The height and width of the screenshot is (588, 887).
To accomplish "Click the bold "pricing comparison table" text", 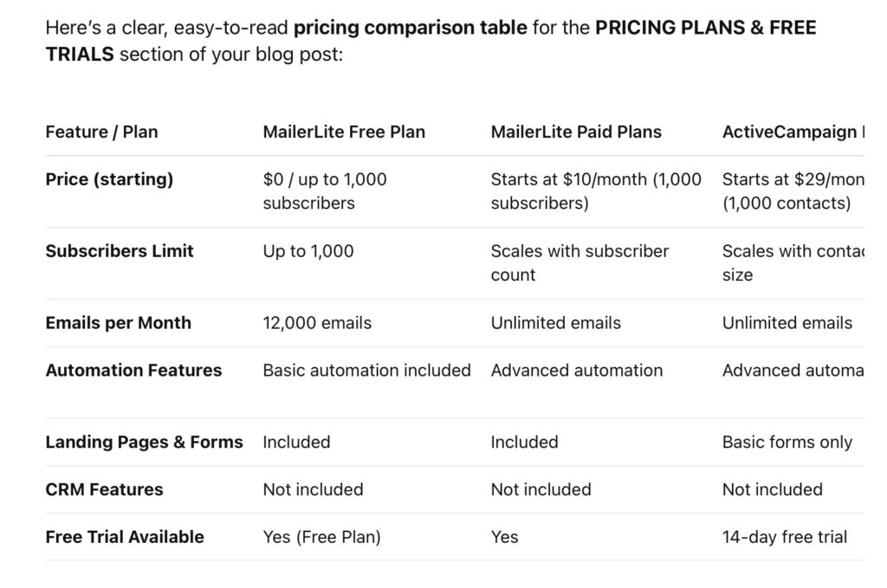I will coord(410,28).
